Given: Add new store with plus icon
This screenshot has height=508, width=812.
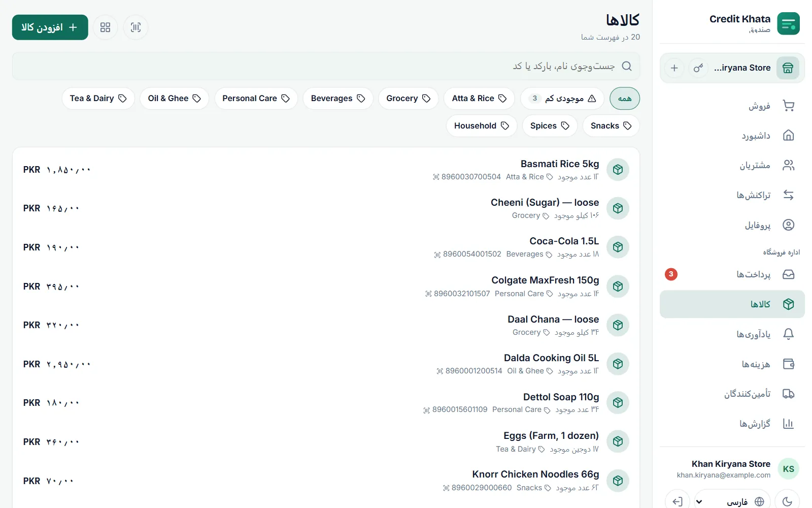Looking at the screenshot, I should click(674, 68).
